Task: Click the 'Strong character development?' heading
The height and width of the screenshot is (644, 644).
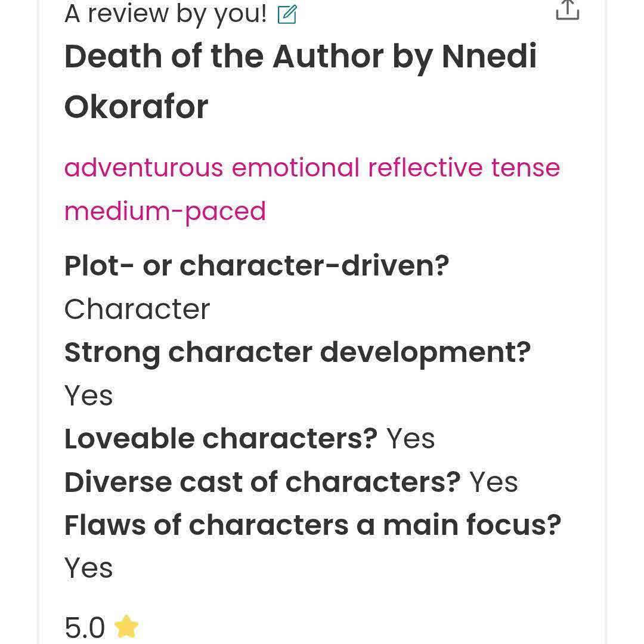Action: [298, 353]
